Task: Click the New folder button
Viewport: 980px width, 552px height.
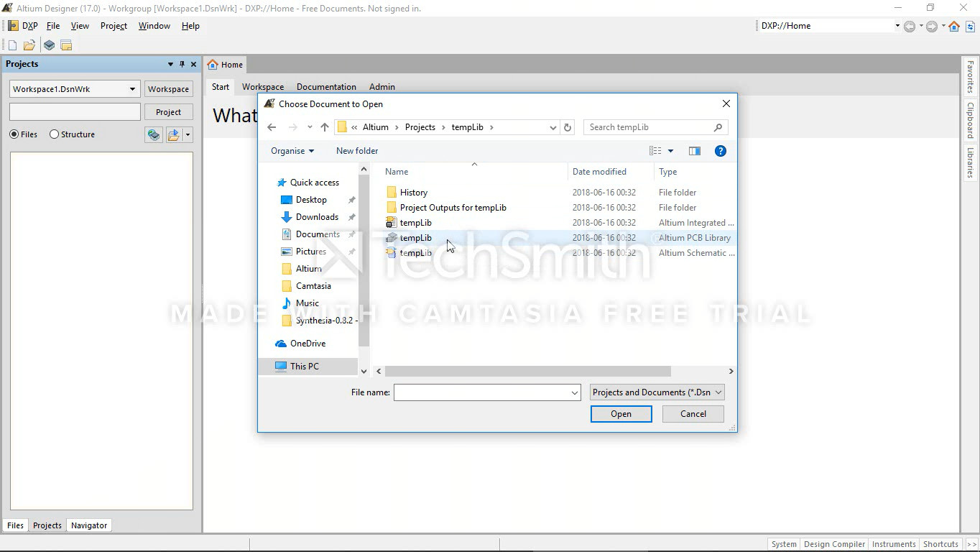Action: tap(357, 151)
